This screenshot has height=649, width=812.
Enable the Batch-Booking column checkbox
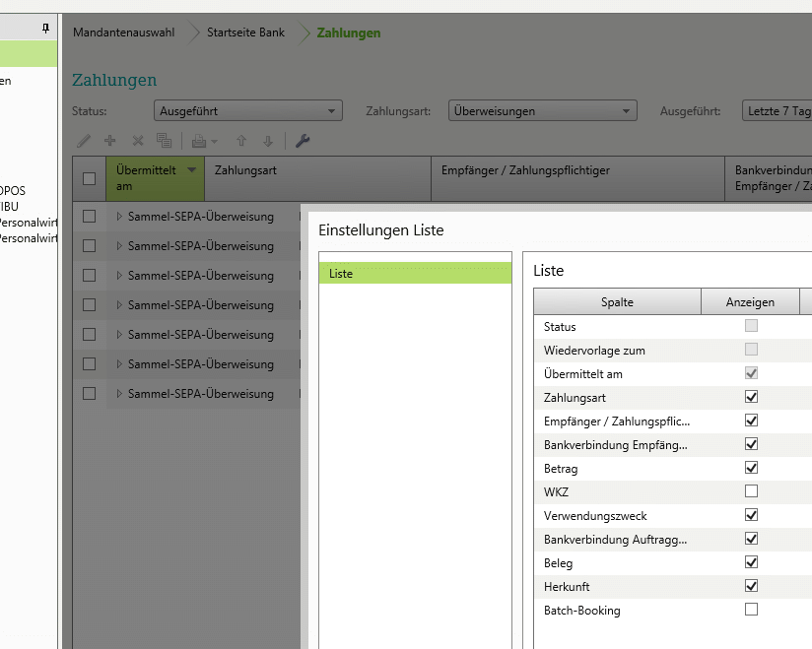coord(752,610)
